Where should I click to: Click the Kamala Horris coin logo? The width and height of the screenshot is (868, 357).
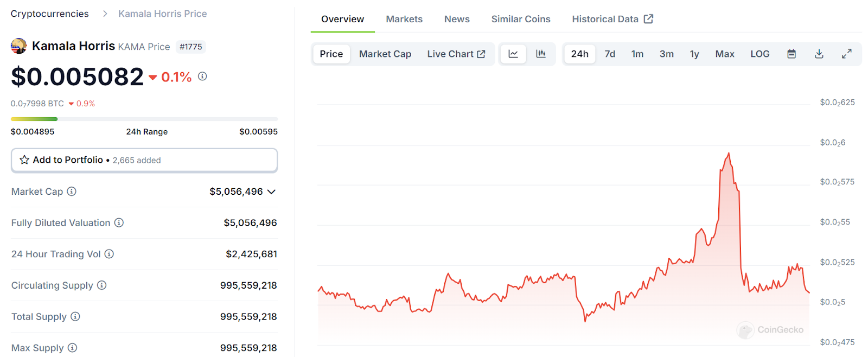tap(18, 46)
